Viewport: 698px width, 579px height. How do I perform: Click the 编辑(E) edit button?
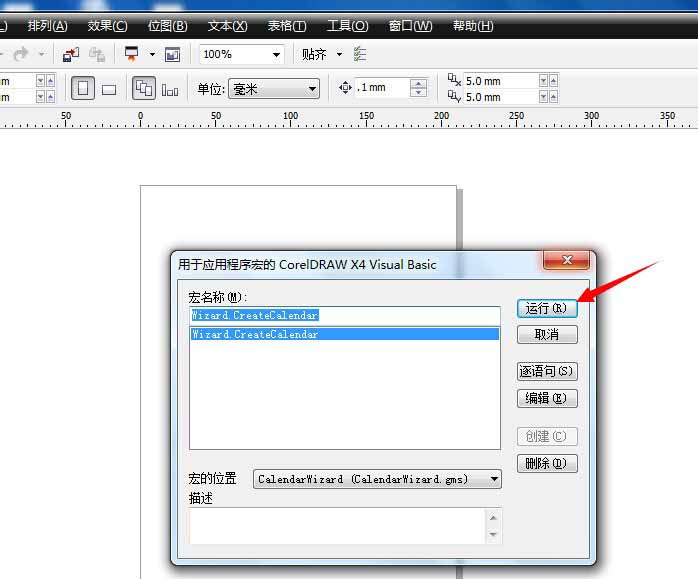click(x=547, y=398)
